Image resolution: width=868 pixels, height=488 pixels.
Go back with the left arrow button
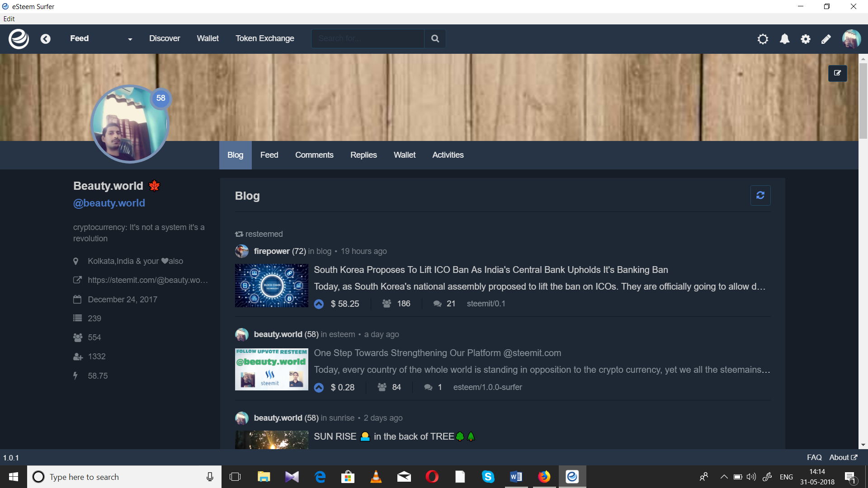coord(45,39)
